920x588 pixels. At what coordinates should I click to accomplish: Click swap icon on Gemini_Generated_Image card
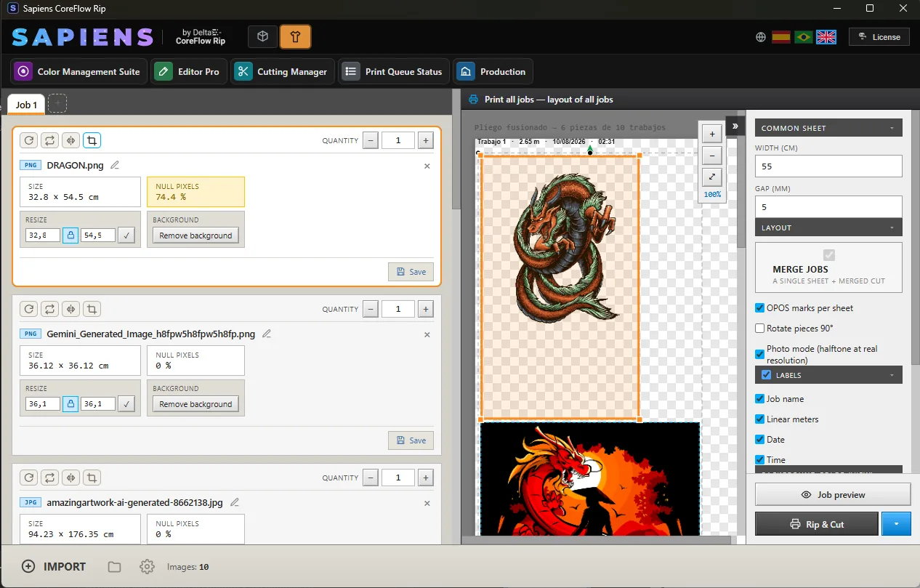click(49, 310)
